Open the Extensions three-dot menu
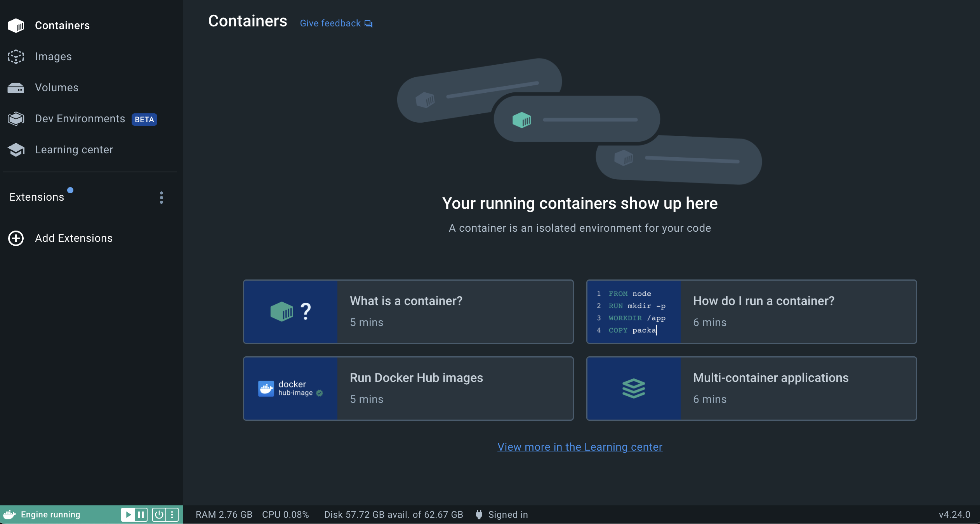 (x=162, y=198)
